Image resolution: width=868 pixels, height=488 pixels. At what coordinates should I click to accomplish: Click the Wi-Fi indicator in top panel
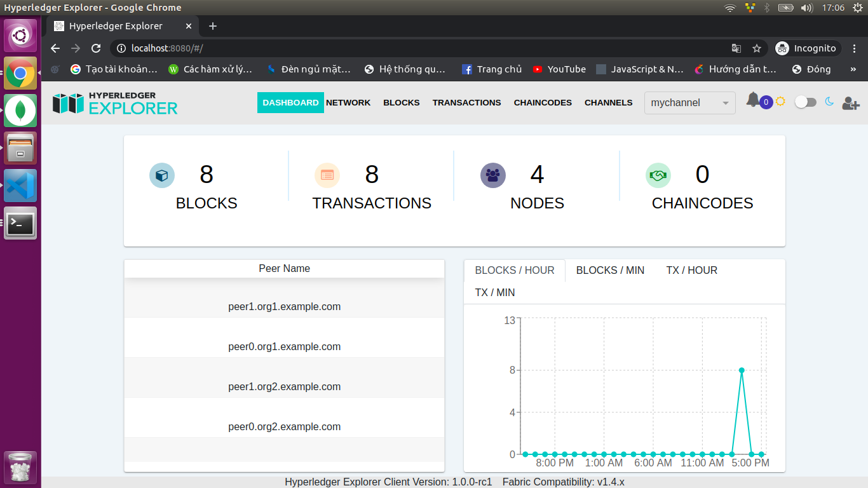pyautogui.click(x=730, y=8)
